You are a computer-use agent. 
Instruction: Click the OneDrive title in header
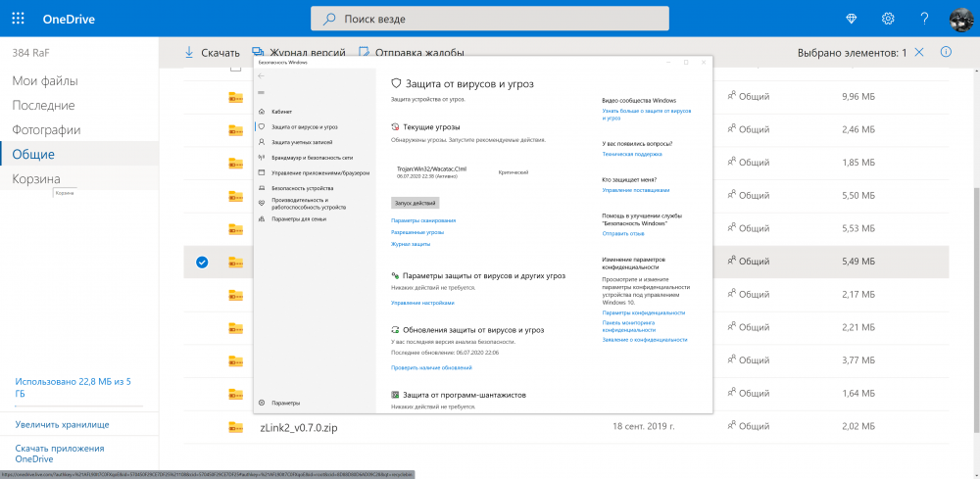coord(69,19)
